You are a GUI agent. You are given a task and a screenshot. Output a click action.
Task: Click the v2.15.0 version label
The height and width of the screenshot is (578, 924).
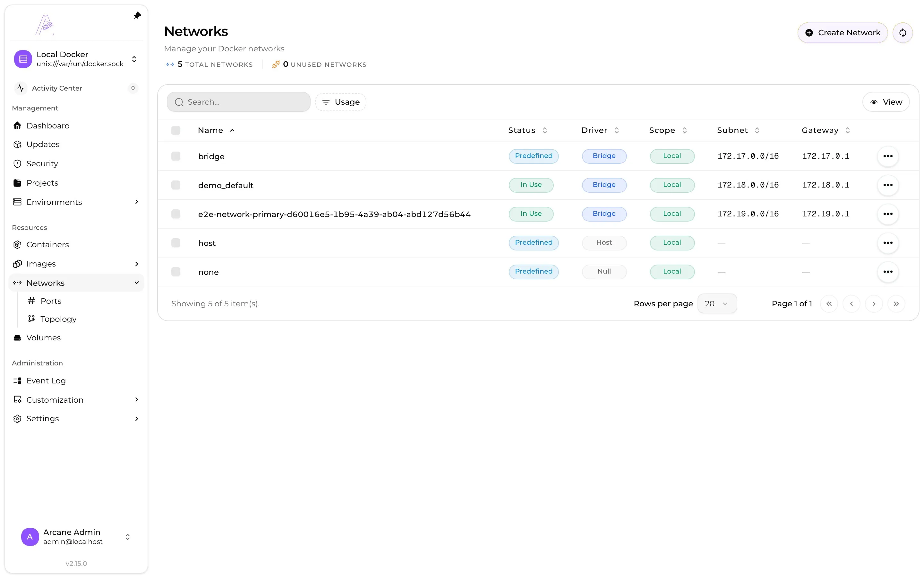(76, 564)
